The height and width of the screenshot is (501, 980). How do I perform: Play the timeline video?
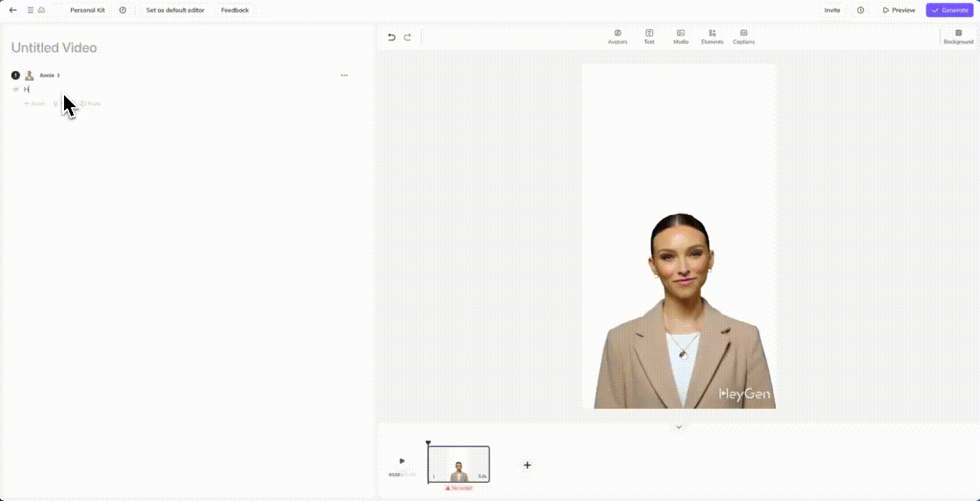[x=402, y=461]
